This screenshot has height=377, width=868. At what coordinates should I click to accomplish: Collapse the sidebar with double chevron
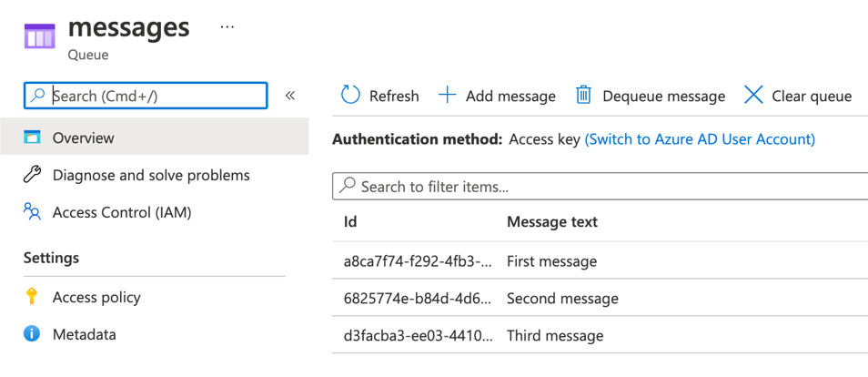(x=290, y=96)
